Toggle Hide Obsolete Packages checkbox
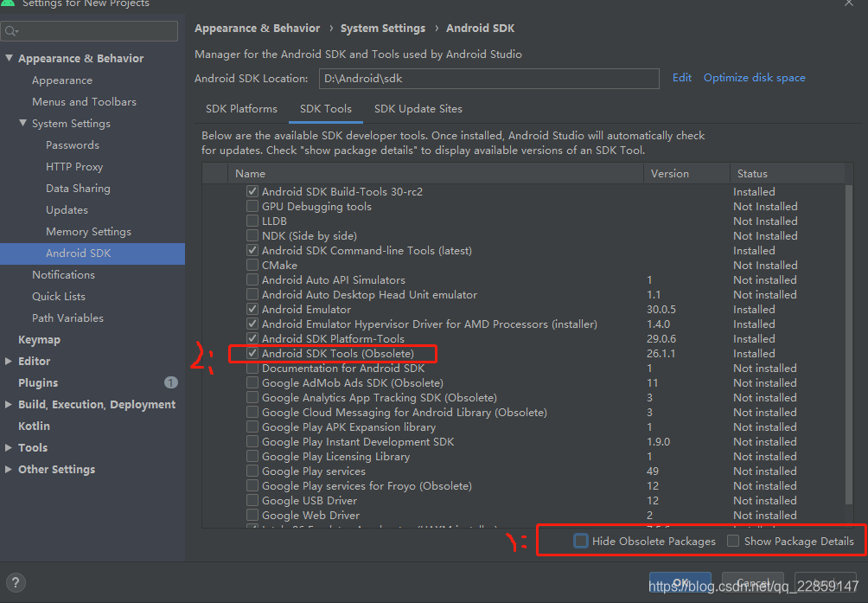The width and height of the screenshot is (868, 603). (x=581, y=541)
